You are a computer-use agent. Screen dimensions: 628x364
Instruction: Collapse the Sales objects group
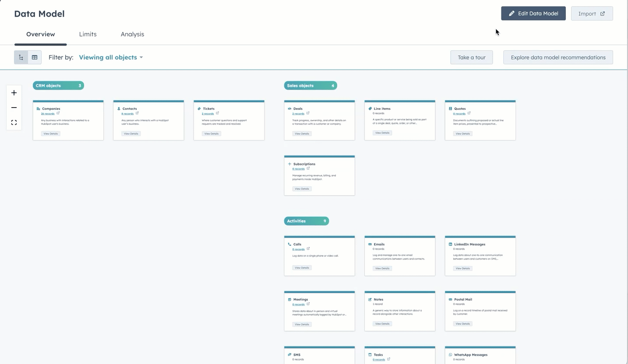point(310,86)
